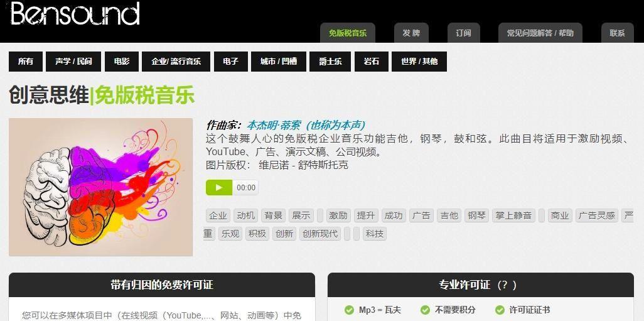Click the 企业 tag
Viewport: 644px width, 321px height.
tap(218, 215)
